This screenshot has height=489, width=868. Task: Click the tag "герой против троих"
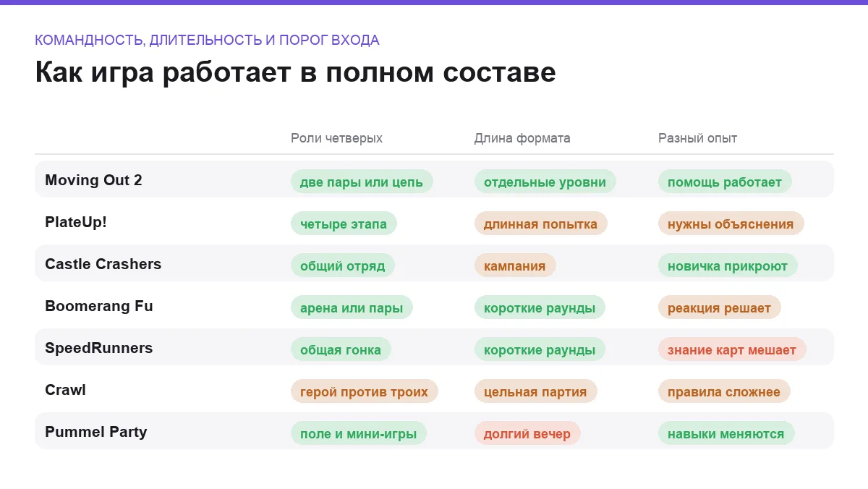(x=365, y=391)
